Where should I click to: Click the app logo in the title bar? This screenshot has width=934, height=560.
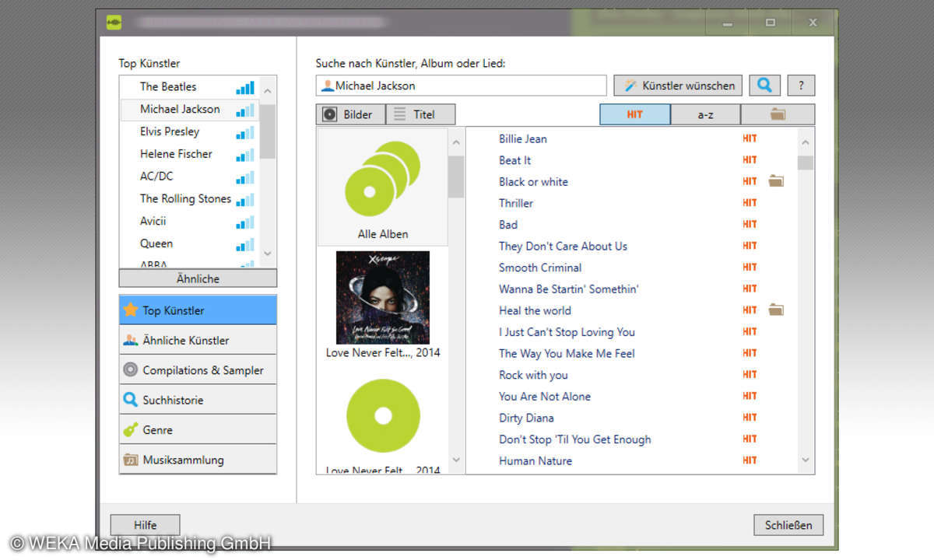114,23
